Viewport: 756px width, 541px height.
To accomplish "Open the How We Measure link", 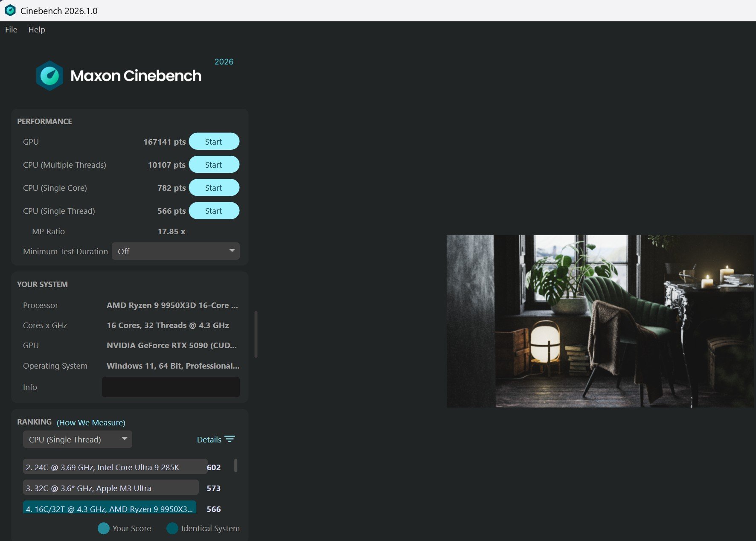I will (x=91, y=422).
